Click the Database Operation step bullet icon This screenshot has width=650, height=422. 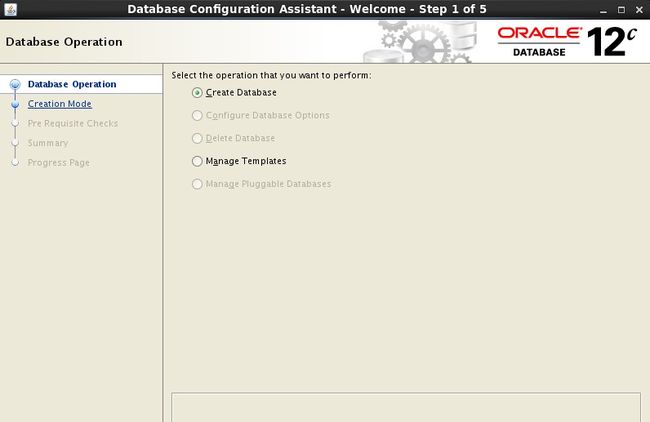[x=15, y=85]
